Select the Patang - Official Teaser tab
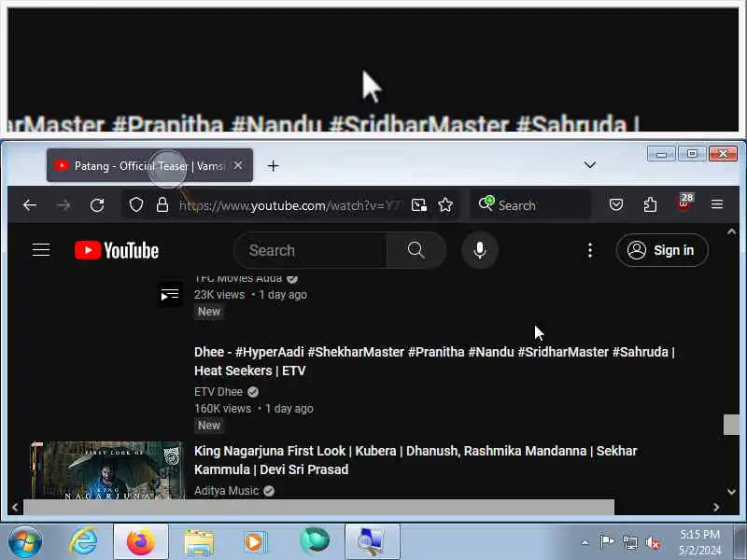The height and width of the screenshot is (560, 747). (x=149, y=166)
